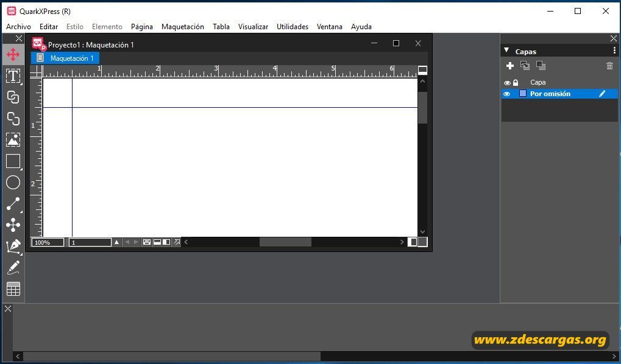This screenshot has height=364, width=621.
Task: Select the Oval Box tool
Action: pyautogui.click(x=13, y=183)
